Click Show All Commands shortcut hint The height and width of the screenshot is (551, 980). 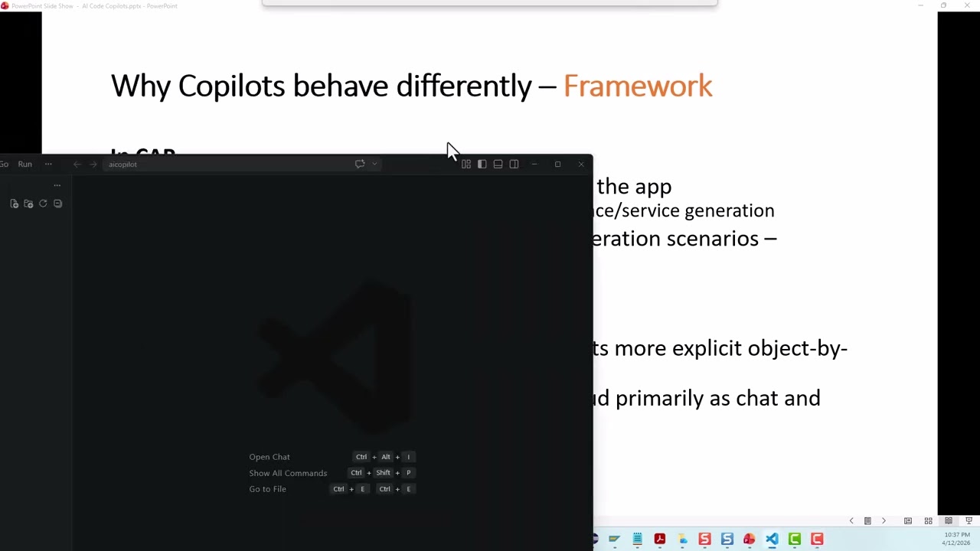(288, 473)
